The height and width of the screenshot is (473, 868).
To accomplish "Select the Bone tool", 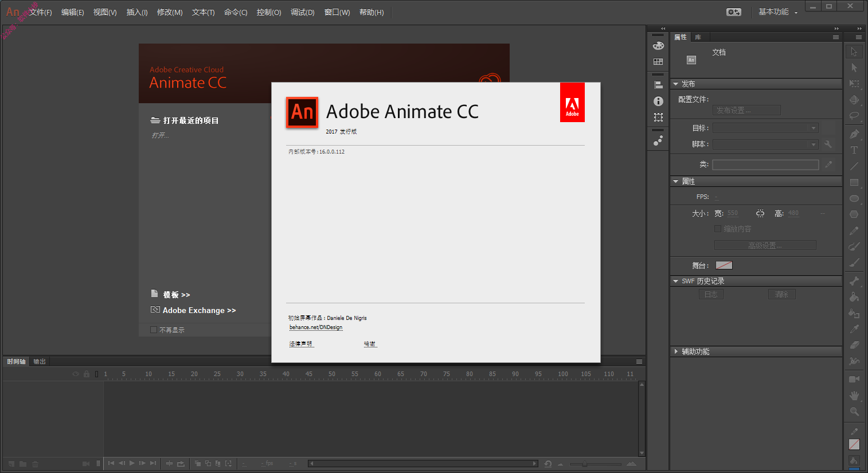I will coord(854,281).
